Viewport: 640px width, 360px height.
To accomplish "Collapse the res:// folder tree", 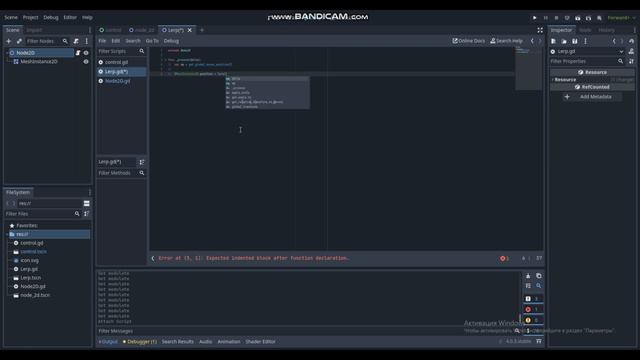I will pyautogui.click(x=7, y=234).
